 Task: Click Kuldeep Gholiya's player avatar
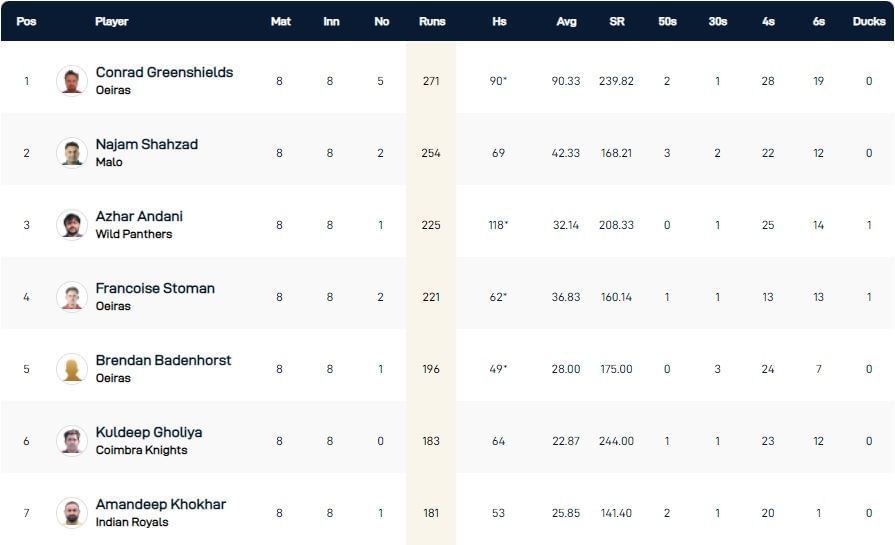72,441
